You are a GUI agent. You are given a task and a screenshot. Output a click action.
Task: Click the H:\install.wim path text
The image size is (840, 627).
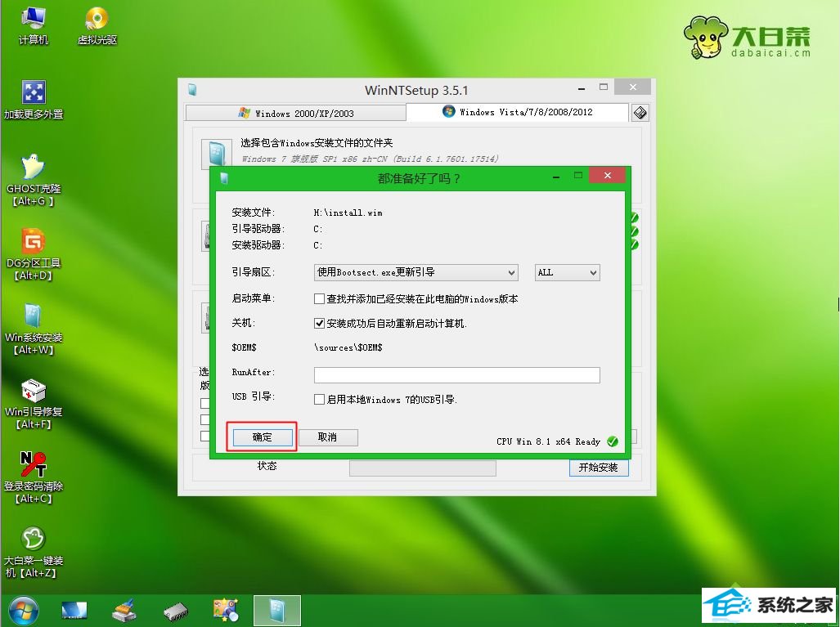[348, 213]
